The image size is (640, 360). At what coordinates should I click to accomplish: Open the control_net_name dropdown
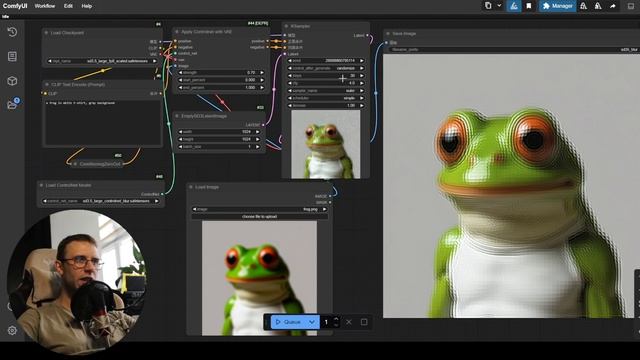coord(101,201)
